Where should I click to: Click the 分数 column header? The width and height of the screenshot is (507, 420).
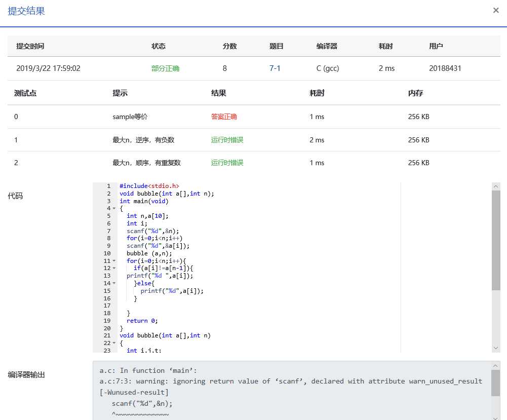(229, 46)
